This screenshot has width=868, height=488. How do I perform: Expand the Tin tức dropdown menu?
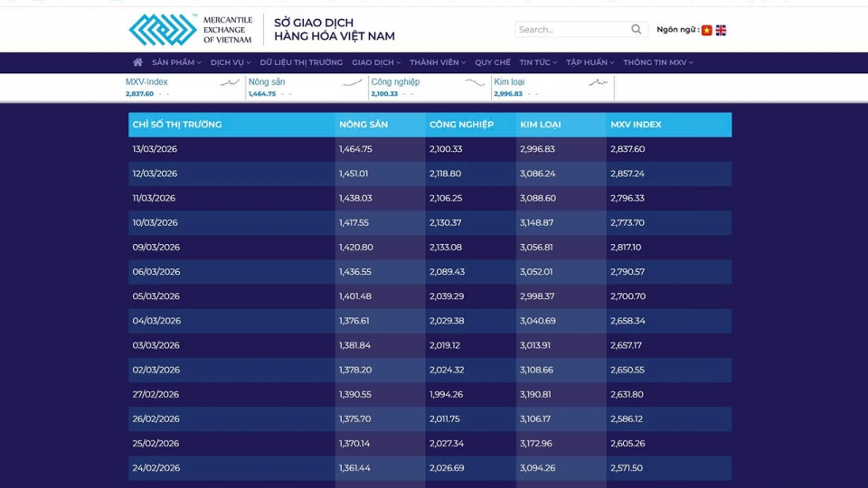point(538,62)
